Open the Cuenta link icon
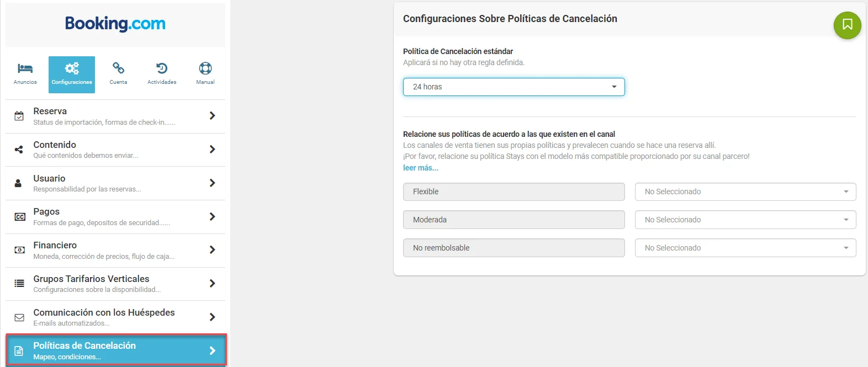Screen dimensions: 868x367 point(118,68)
